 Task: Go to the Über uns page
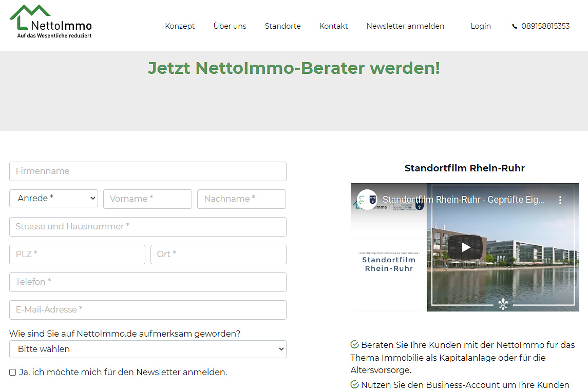(x=230, y=26)
